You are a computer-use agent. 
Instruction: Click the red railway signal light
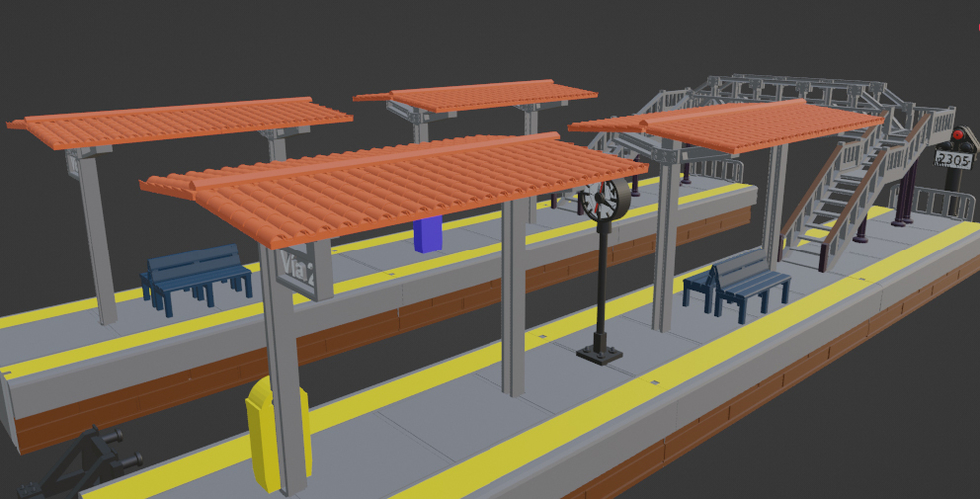click(x=959, y=135)
